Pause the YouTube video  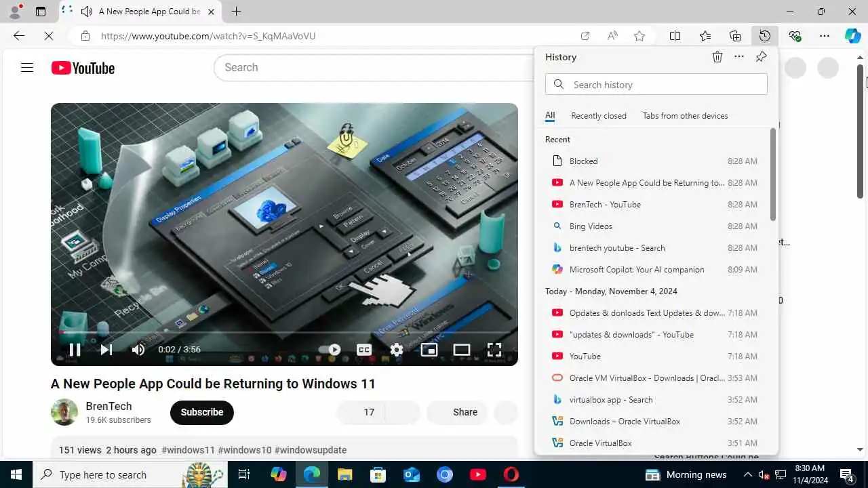point(75,350)
